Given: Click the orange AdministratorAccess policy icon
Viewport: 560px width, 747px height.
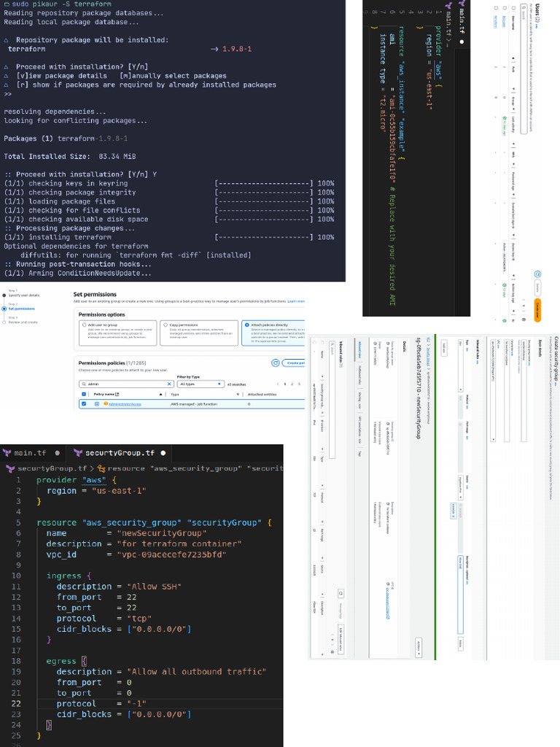Looking at the screenshot, I should coord(106,403).
